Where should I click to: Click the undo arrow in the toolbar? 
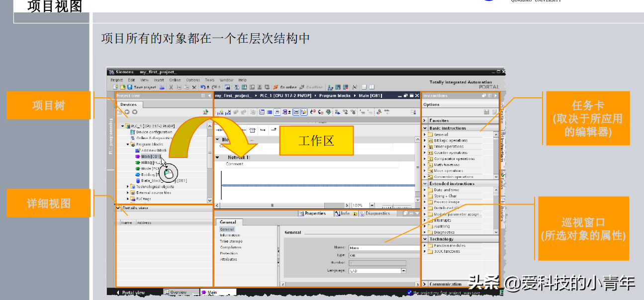[x=203, y=87]
